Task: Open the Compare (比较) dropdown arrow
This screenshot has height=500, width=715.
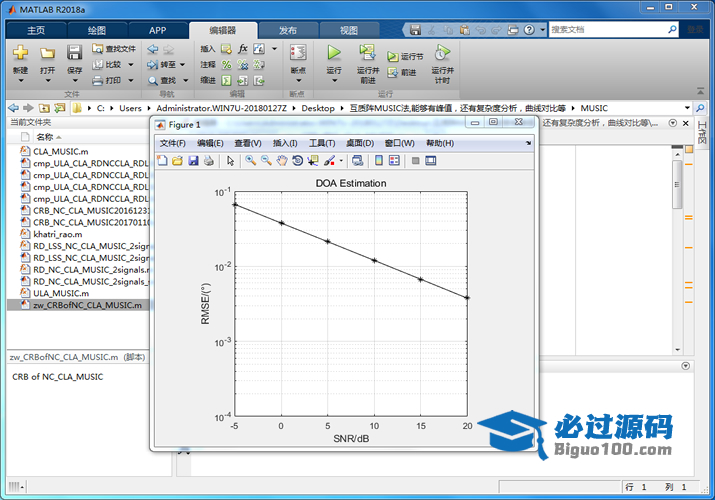Action: pos(130,65)
